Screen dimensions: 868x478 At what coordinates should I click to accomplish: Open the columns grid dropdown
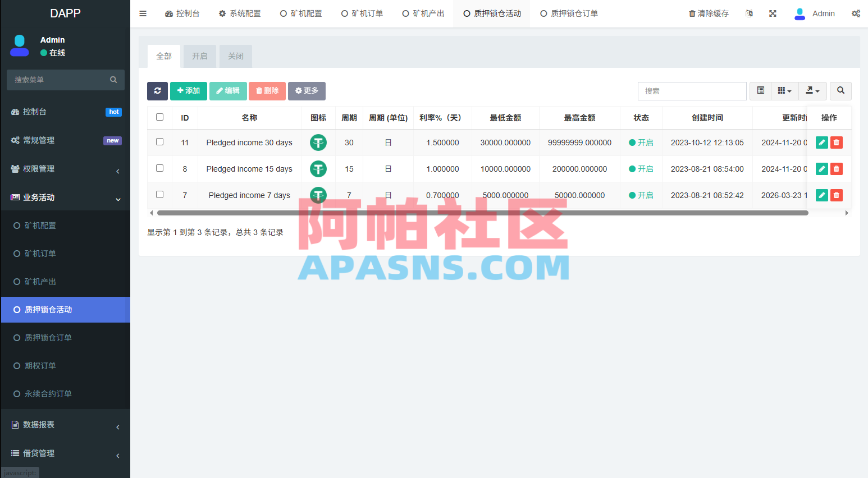click(784, 91)
